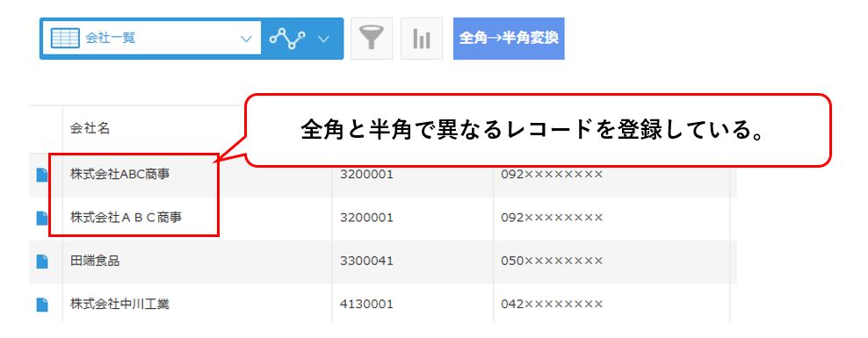Image resolution: width=868 pixels, height=338 pixels.
Task: Open record icon for 株式会社ＡＢＣ商事 full-width row
Action: point(42,218)
